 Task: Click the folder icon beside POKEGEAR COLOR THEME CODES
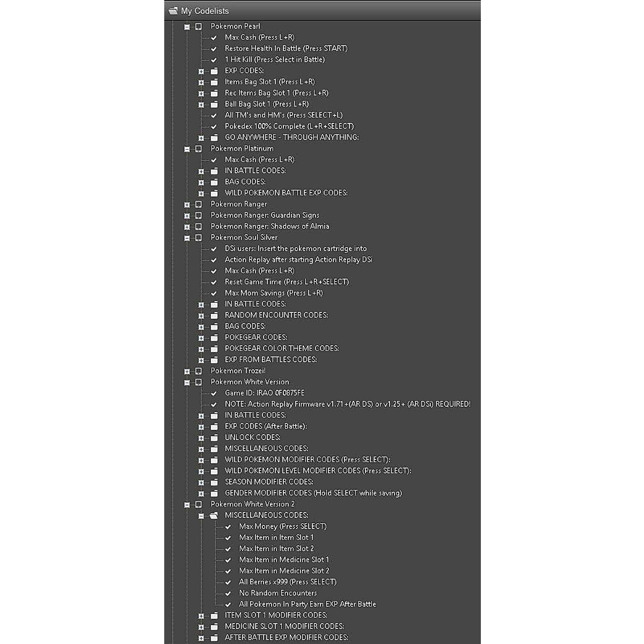214,348
